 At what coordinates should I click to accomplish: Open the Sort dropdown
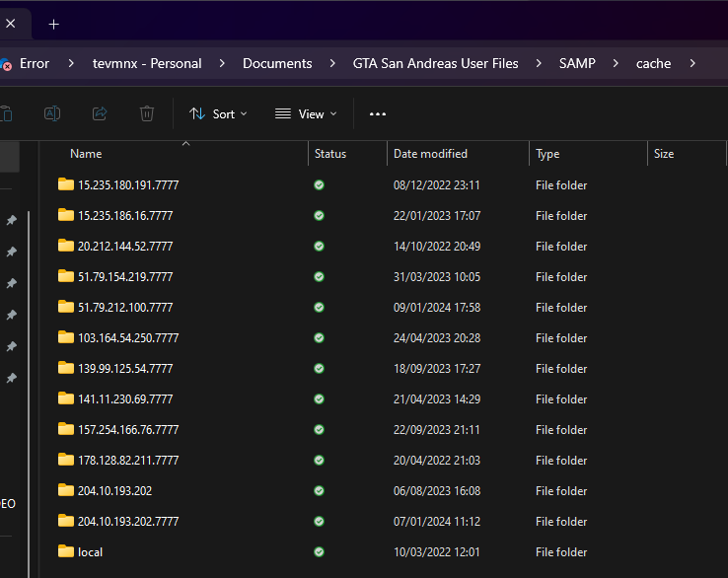click(218, 114)
